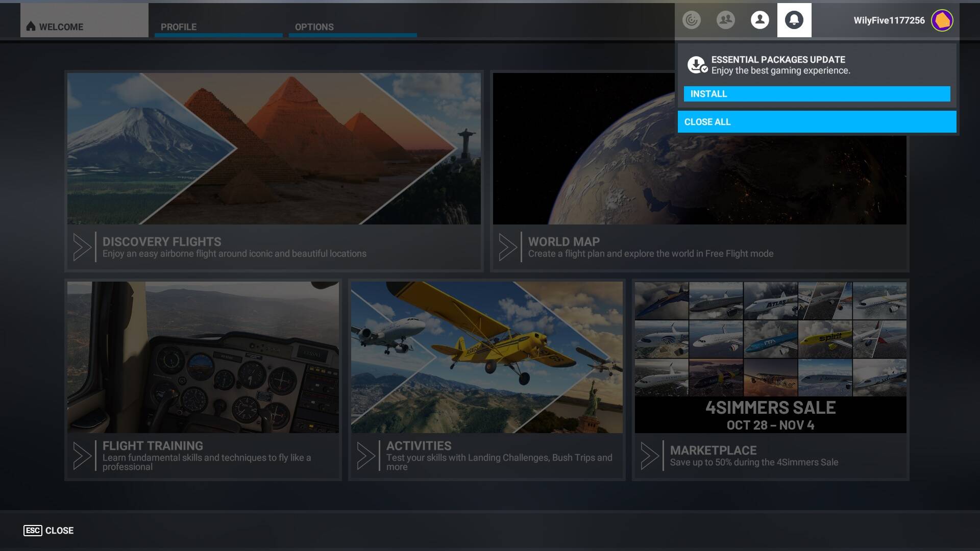Viewport: 980px width, 551px height.
Task: Install the essential packages update
Action: [817, 94]
